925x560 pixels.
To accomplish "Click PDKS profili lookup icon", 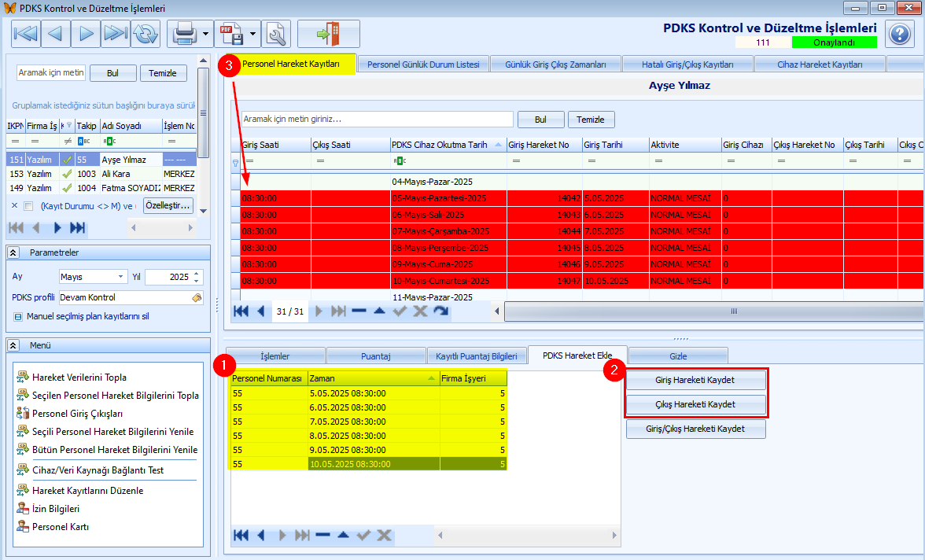I will 197,297.
